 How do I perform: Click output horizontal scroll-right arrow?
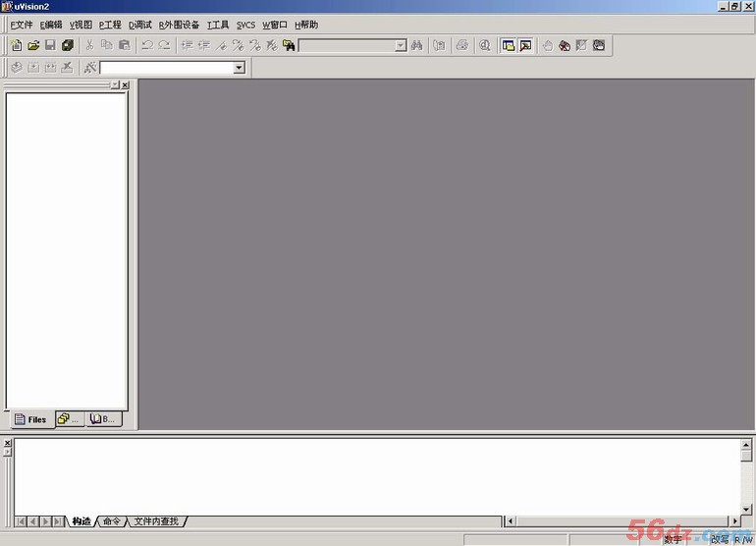(x=734, y=520)
